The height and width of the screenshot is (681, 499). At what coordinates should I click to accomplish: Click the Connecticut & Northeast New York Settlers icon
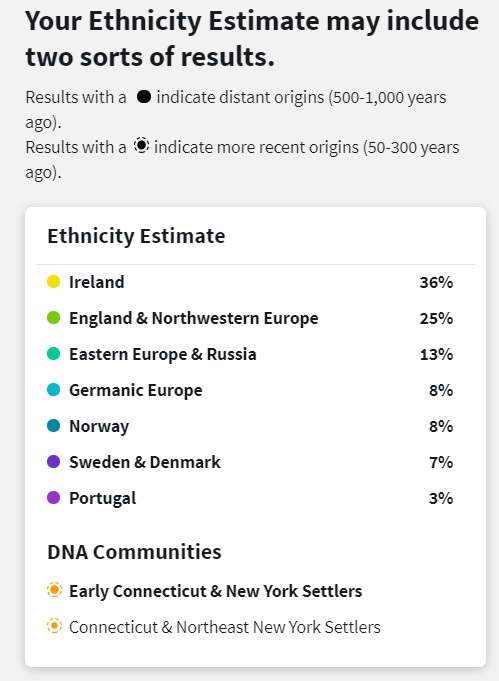pos(54,626)
